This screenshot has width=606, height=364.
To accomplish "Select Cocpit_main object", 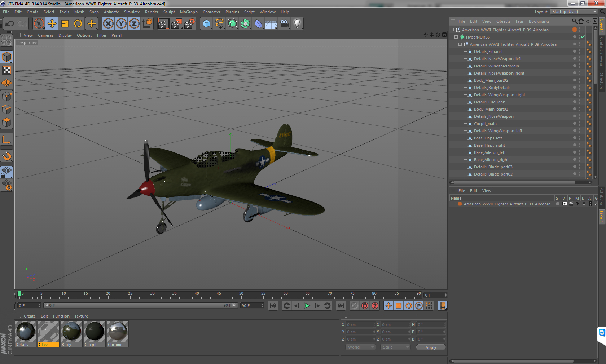I will (x=485, y=124).
